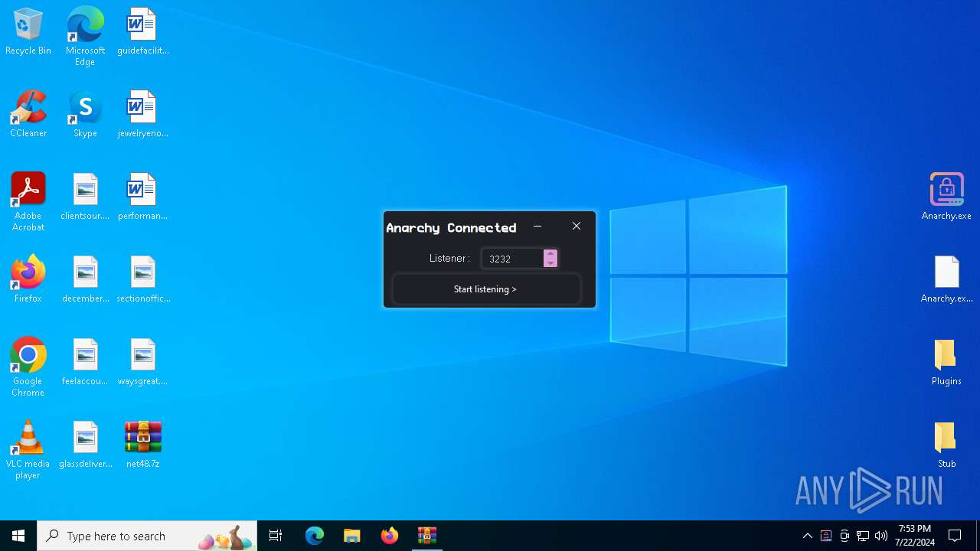Image resolution: width=980 pixels, height=551 pixels.
Task: Select the jewelryeno Word document icon
Action: (x=142, y=115)
